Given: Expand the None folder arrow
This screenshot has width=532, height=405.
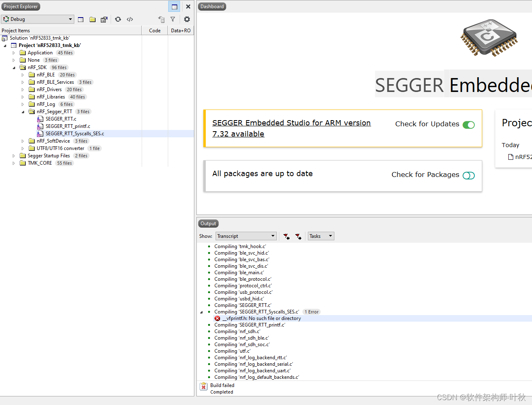Looking at the screenshot, I should (14, 60).
